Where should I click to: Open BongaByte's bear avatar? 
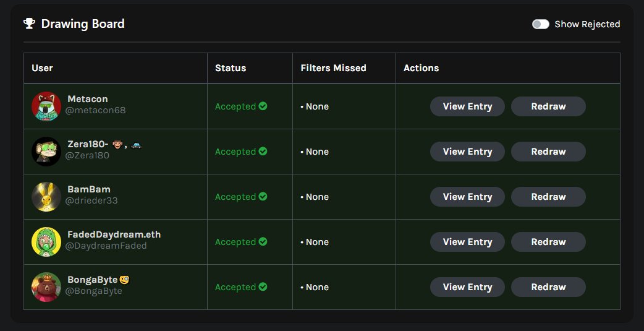coord(46,287)
